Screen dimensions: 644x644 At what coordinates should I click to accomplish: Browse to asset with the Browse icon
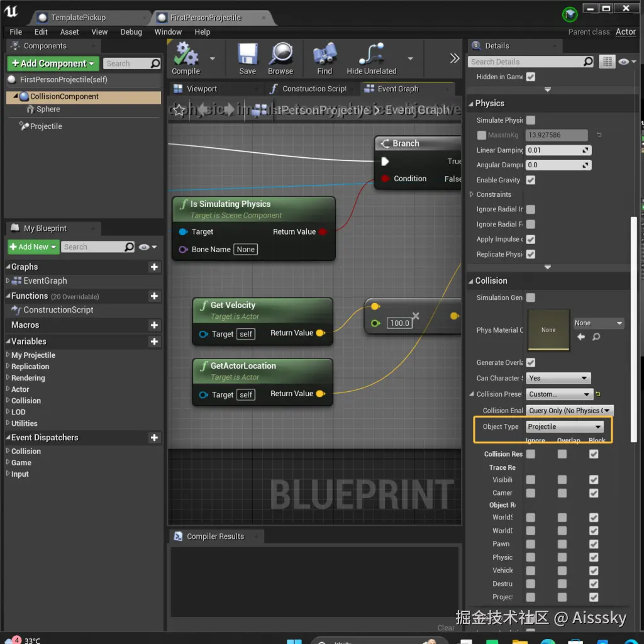[280, 54]
